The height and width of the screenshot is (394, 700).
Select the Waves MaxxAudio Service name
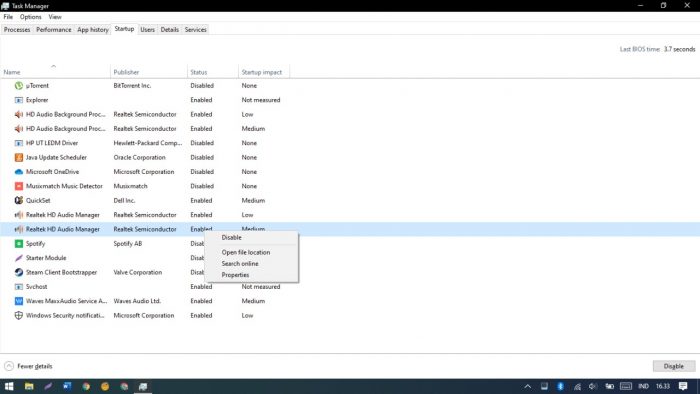[x=67, y=301]
